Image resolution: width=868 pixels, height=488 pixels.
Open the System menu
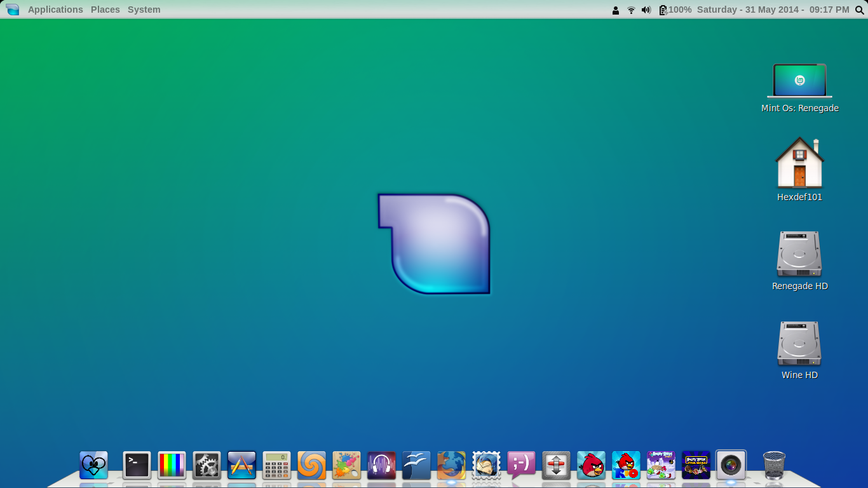click(x=144, y=10)
